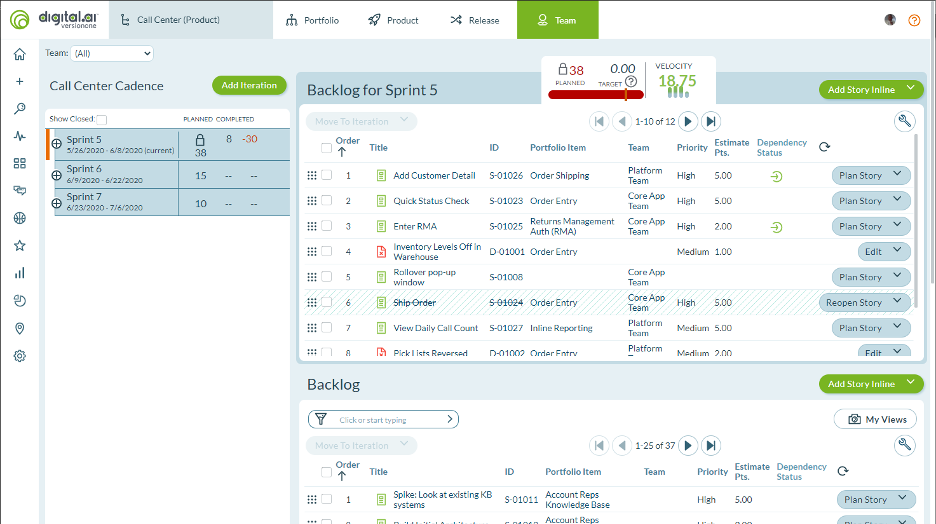Open the user avatar menu
This screenshot has height=524, width=936.
tap(890, 20)
